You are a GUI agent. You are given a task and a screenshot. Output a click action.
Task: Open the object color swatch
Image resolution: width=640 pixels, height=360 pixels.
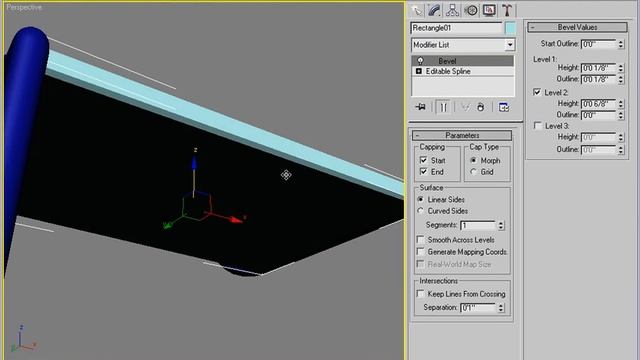pos(510,28)
